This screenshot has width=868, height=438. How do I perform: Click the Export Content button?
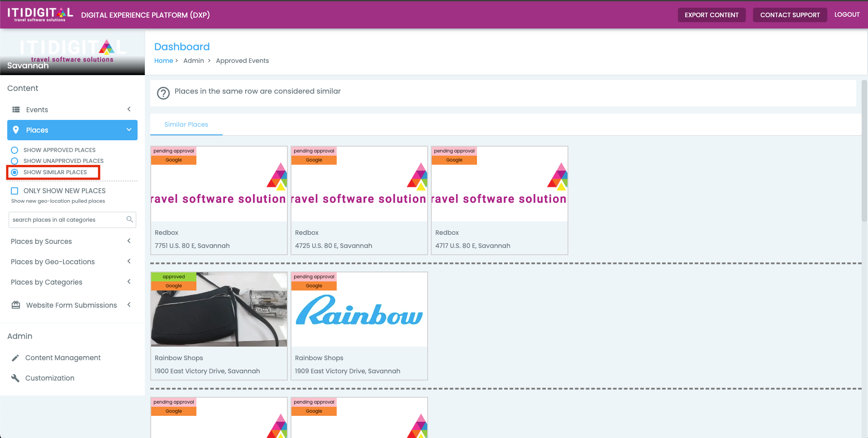(x=711, y=15)
